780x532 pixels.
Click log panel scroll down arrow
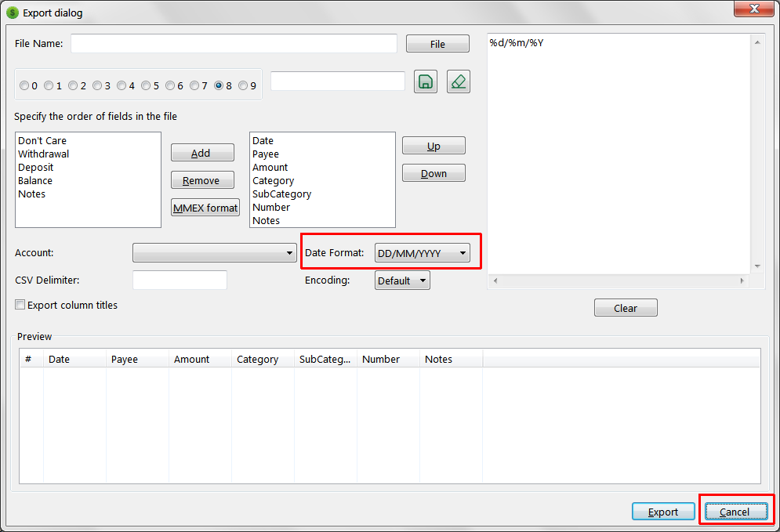coord(757,266)
